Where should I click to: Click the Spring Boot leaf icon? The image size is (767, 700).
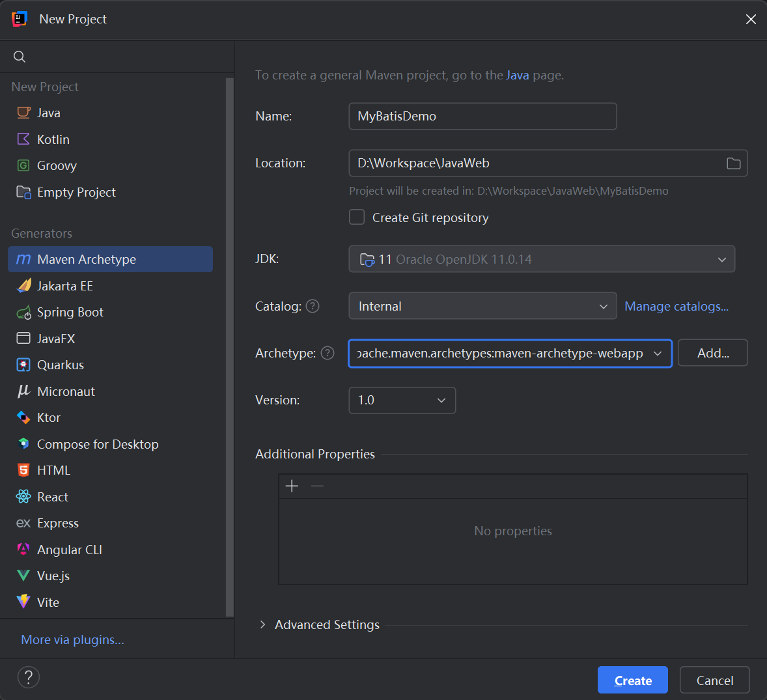[x=23, y=312]
